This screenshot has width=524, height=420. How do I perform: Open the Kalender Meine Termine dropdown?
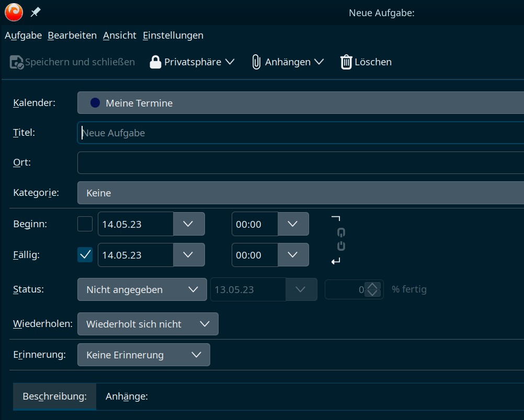[x=301, y=103]
